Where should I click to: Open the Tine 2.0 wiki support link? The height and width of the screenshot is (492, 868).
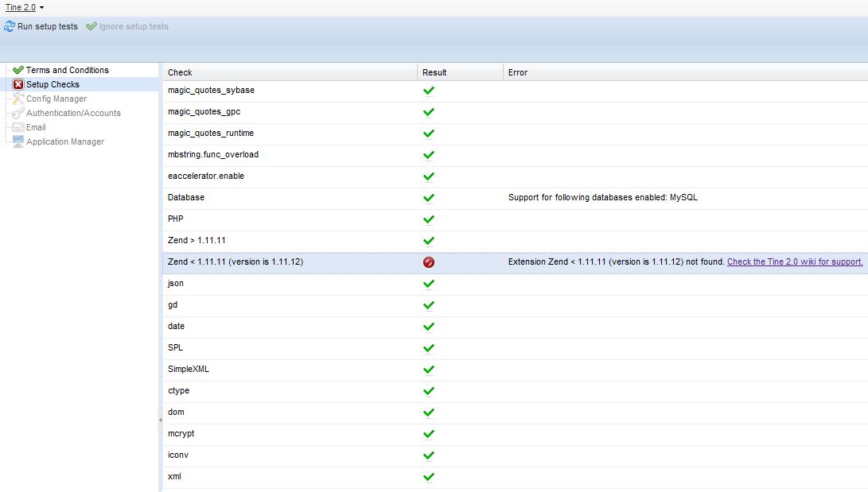(x=795, y=261)
